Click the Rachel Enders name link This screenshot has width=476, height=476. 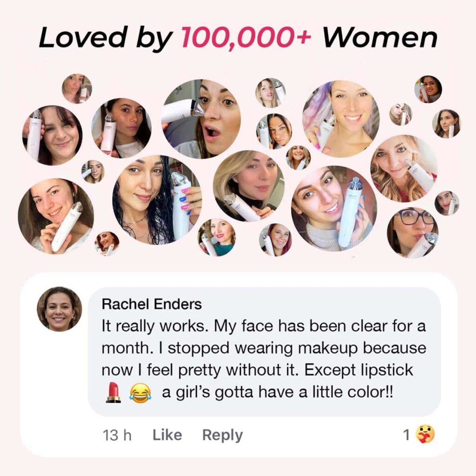pyautogui.click(x=152, y=304)
